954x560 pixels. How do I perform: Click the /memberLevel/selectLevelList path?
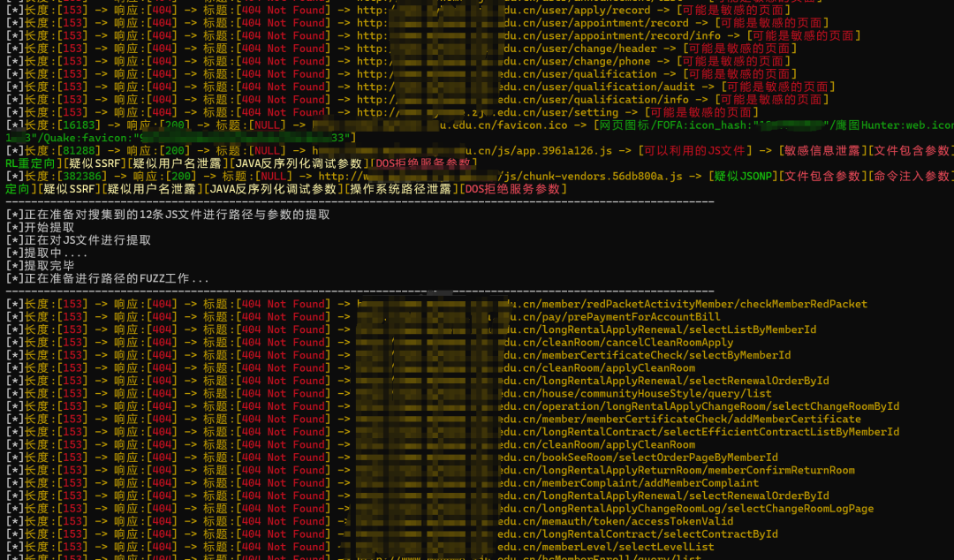point(625,547)
